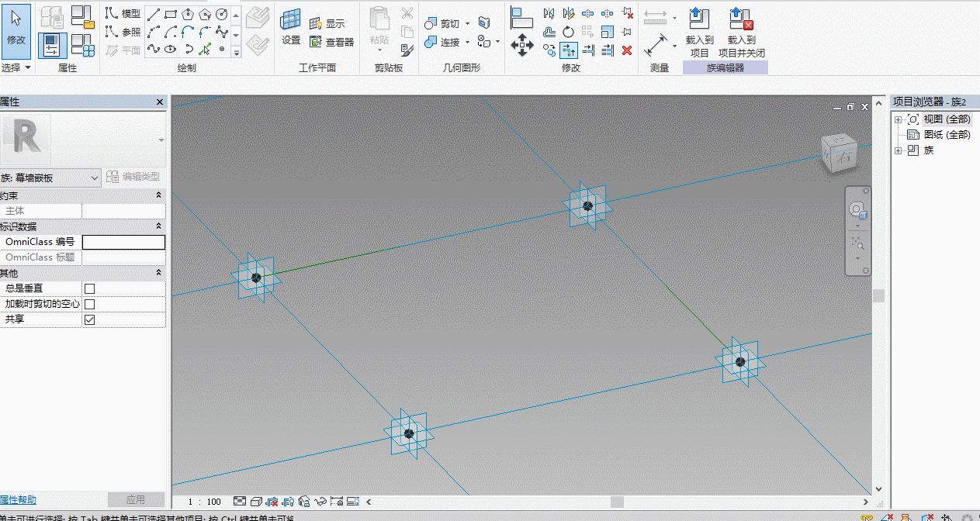Viewport: 980px width, 521px height.
Task: Uncheck the 共享 checkbox
Action: coord(89,319)
